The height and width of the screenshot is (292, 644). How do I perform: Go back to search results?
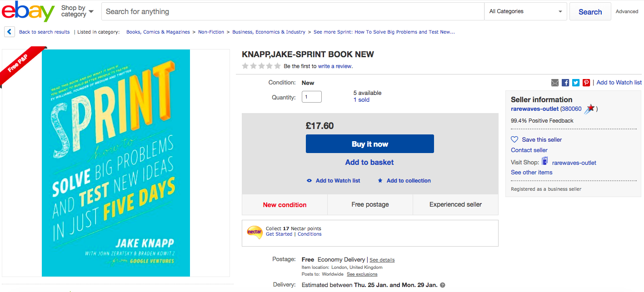(x=45, y=32)
